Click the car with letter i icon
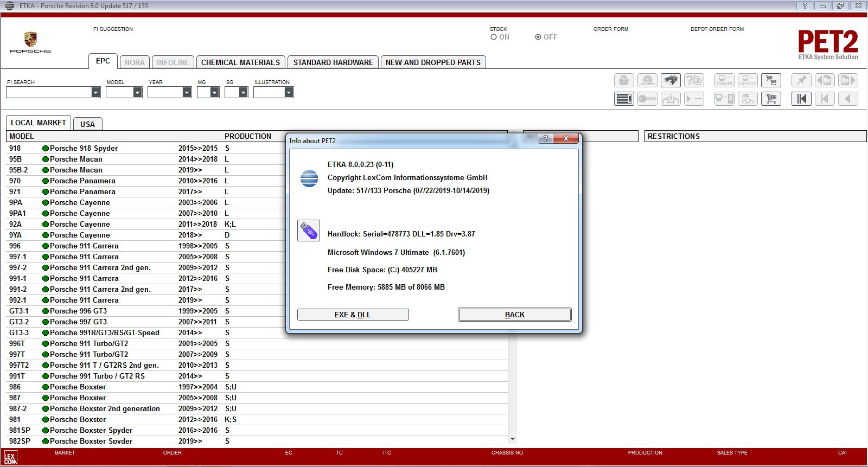 (x=671, y=99)
